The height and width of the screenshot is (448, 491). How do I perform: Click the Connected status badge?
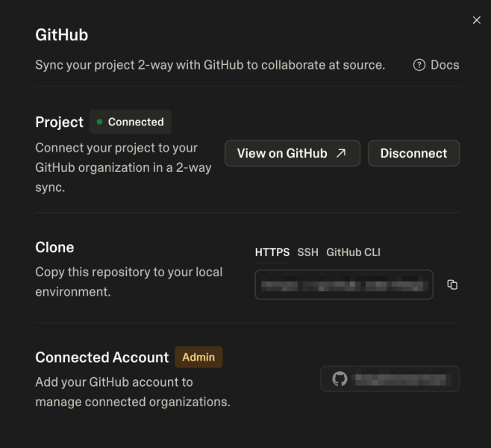[x=131, y=122]
